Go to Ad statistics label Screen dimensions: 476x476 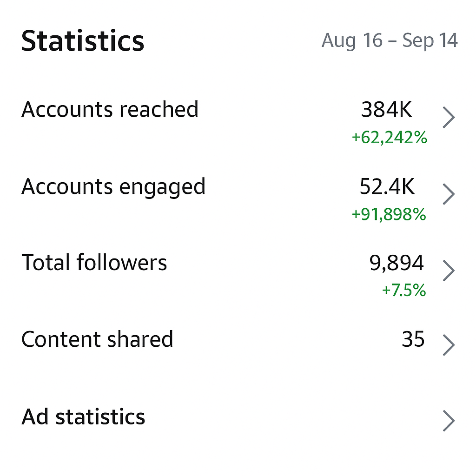coord(83,416)
